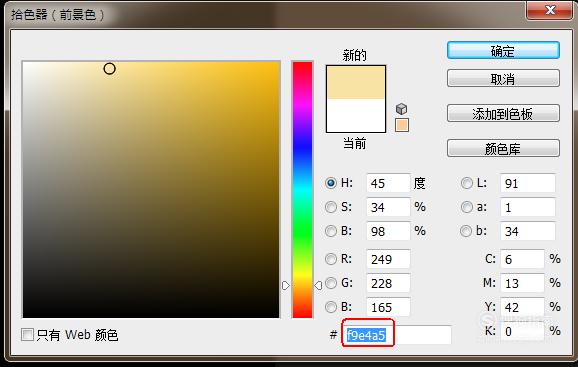
Task: Click the Lab b field showing 34
Action: coord(527,231)
